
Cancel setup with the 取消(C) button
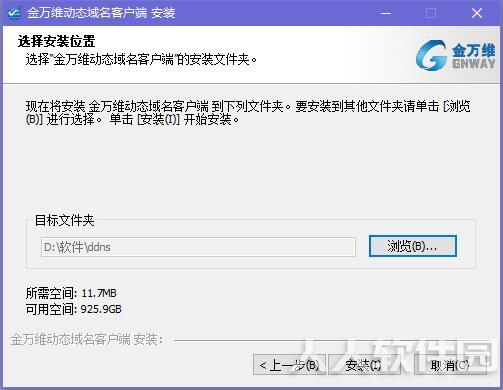(x=449, y=365)
